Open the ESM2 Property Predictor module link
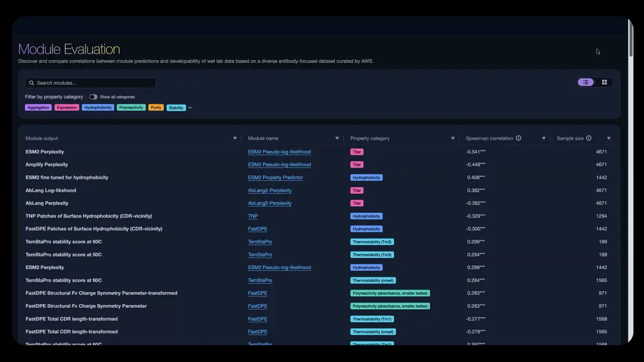 pyautogui.click(x=275, y=178)
